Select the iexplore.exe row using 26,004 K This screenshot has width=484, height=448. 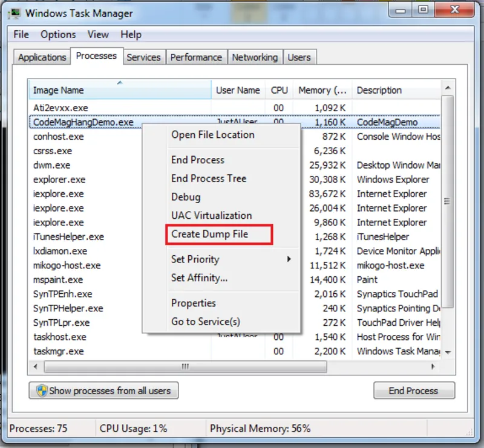click(x=58, y=208)
